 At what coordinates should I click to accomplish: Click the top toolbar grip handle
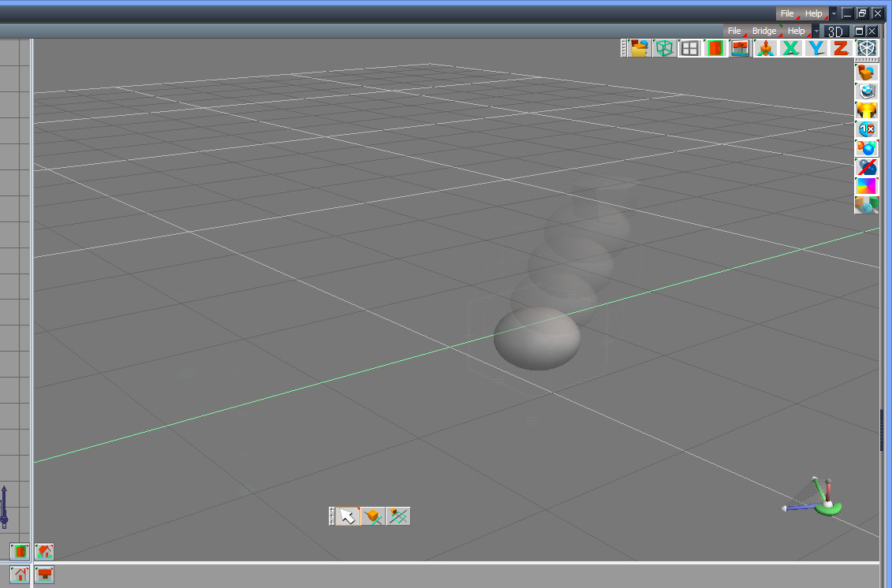point(624,48)
